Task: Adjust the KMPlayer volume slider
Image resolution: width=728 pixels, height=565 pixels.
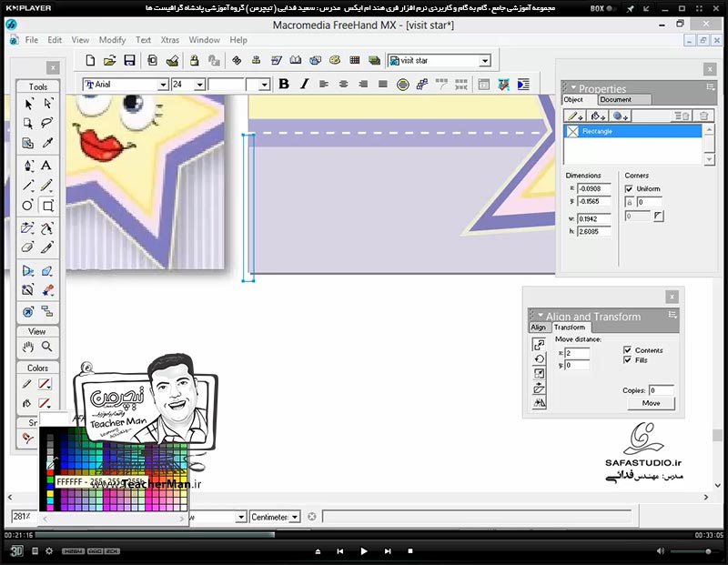Action: click(693, 551)
